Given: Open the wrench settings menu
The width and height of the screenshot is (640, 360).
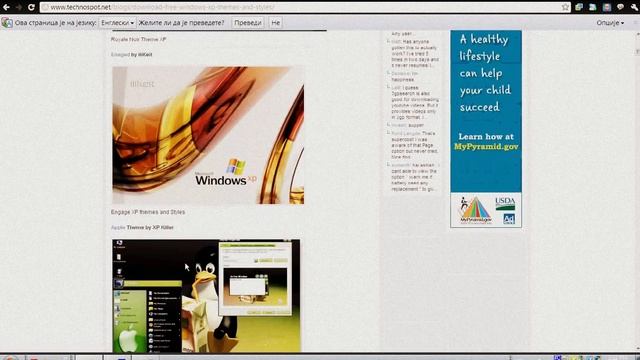Looking at the screenshot, I should point(634,7).
